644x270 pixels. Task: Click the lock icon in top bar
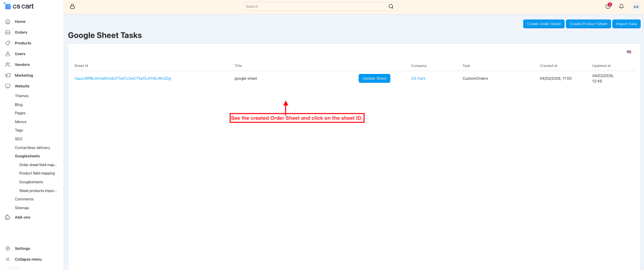tap(72, 6)
